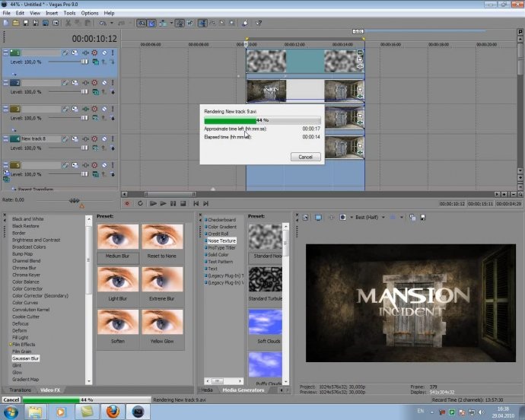Stop playback in transport controls
The height and width of the screenshot is (420, 525).
[183, 203]
